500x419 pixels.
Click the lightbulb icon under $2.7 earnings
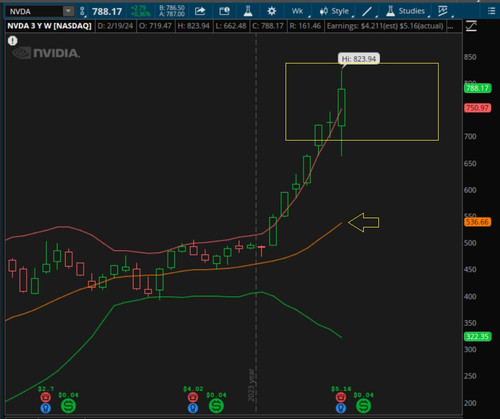point(45,408)
